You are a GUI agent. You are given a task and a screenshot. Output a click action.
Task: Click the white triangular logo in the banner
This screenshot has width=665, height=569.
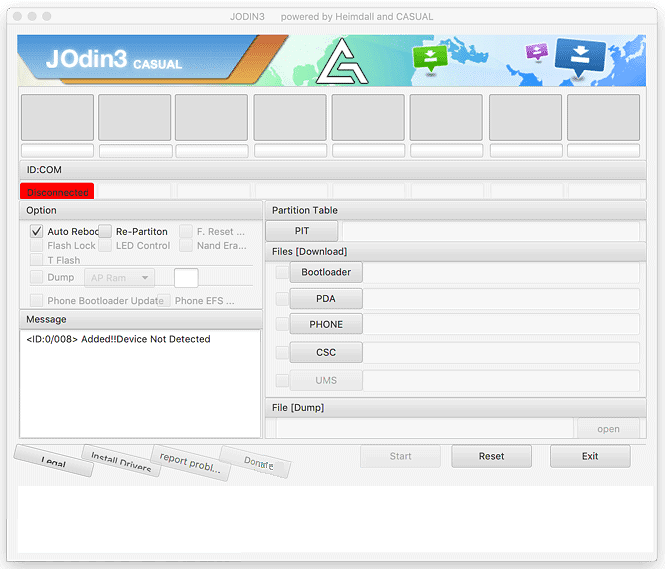[x=342, y=62]
